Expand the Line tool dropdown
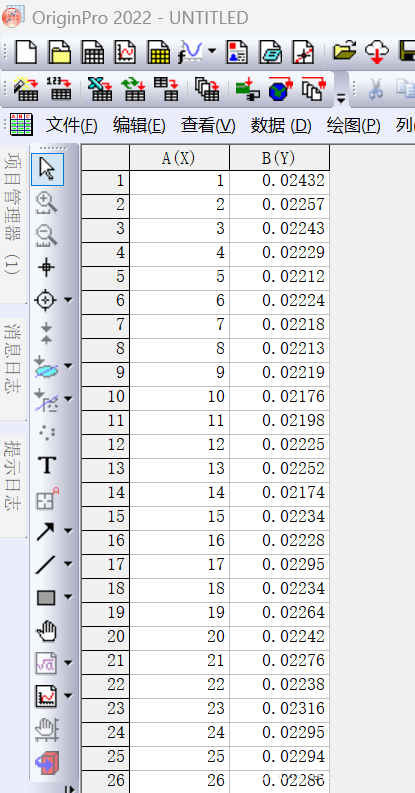415x793 pixels. (68, 563)
